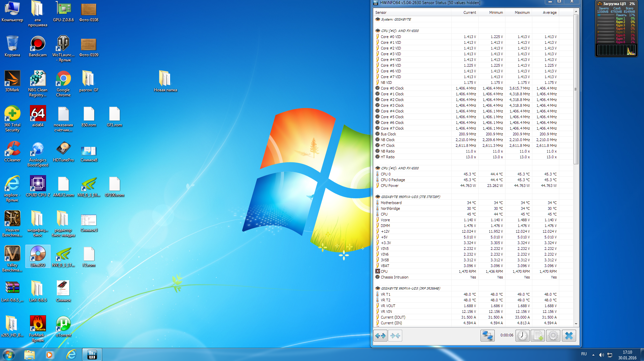Launch Windows Media Player from taskbar

(x=50, y=355)
